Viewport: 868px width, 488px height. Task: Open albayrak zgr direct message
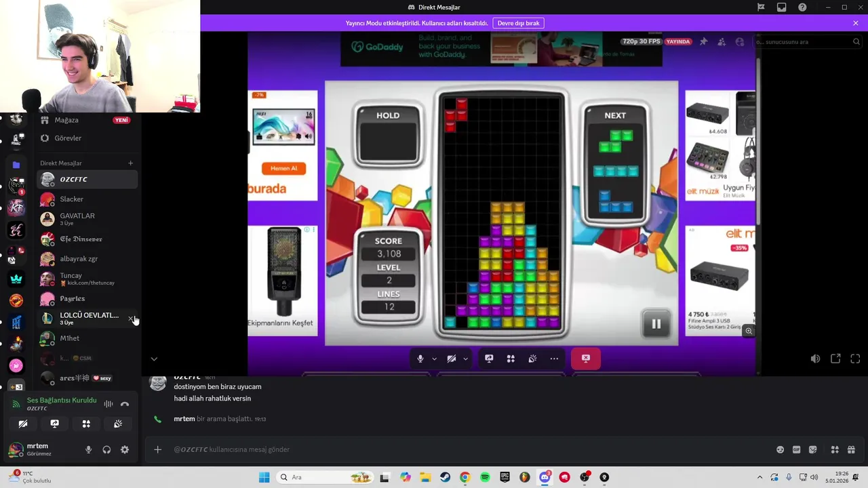point(87,259)
